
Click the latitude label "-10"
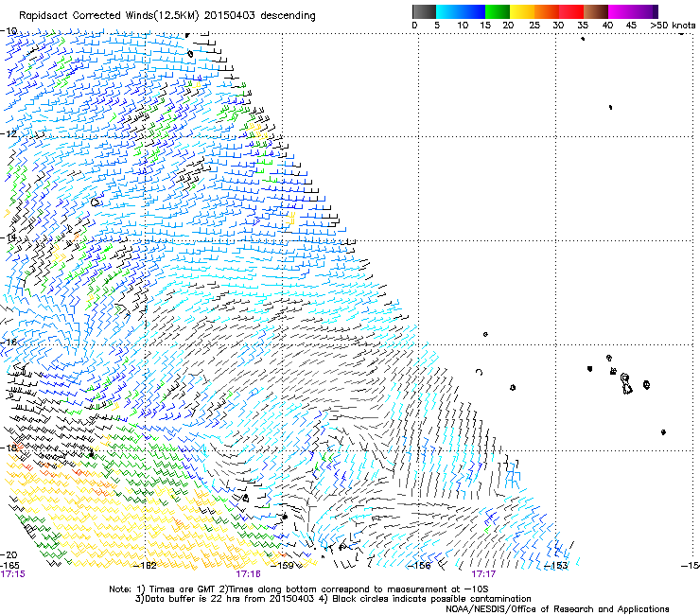[9, 31]
